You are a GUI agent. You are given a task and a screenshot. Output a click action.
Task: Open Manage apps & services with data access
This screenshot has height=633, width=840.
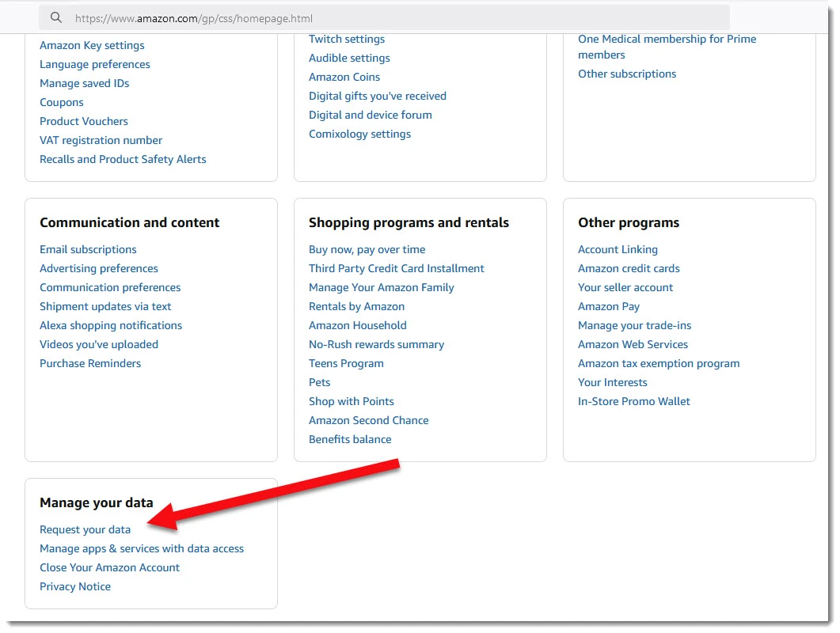142,549
